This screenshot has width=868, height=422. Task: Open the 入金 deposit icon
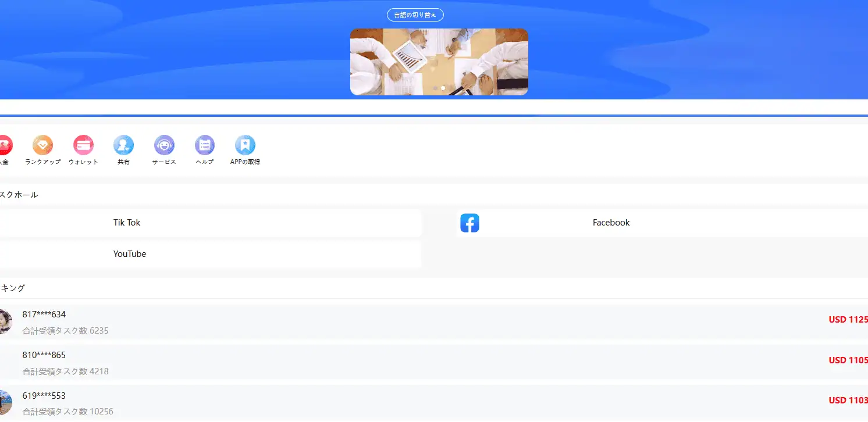[x=3, y=145]
